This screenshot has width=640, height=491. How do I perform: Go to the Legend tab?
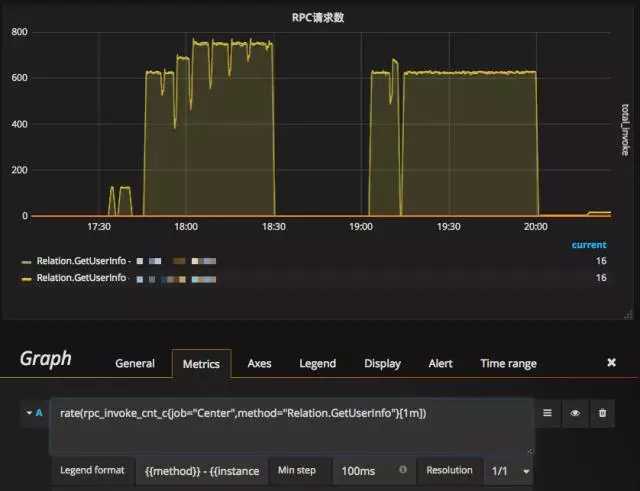pyautogui.click(x=317, y=363)
